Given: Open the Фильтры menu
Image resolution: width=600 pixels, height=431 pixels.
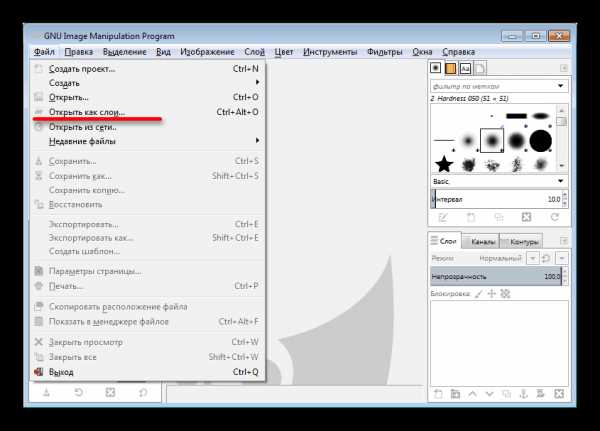Looking at the screenshot, I should [x=384, y=52].
